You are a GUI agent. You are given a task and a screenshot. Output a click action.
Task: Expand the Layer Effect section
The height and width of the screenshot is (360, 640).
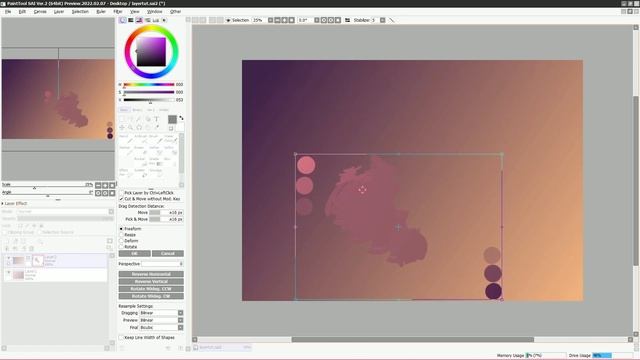3,203
